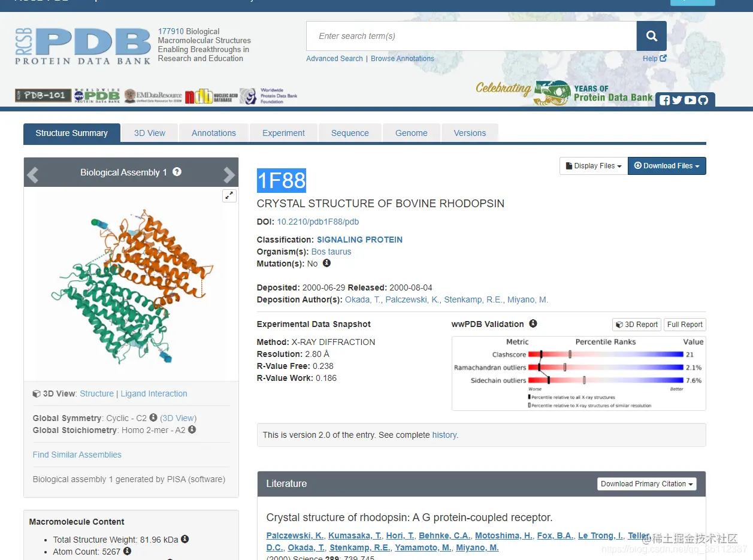Open the RCSB PDB home logo
753x560 pixels.
click(x=83, y=46)
